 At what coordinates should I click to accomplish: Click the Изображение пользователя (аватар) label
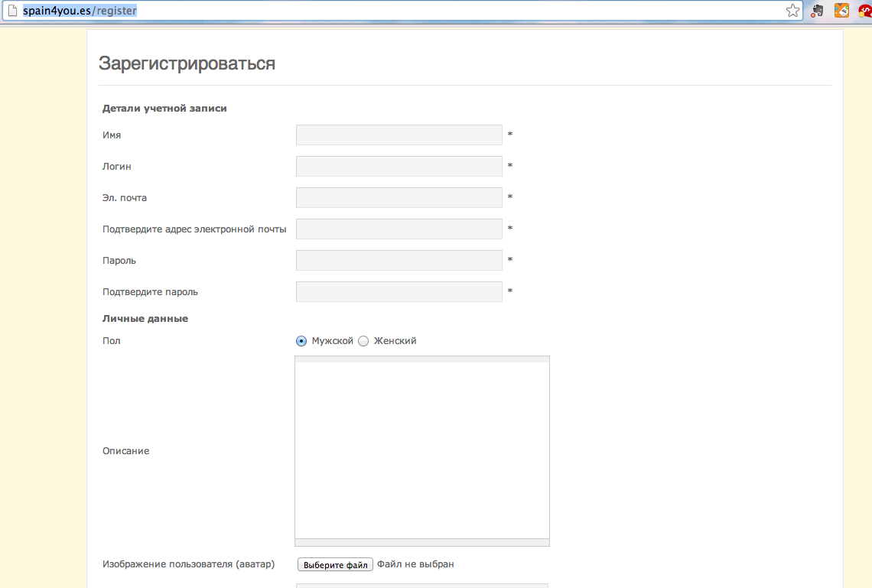click(188, 564)
